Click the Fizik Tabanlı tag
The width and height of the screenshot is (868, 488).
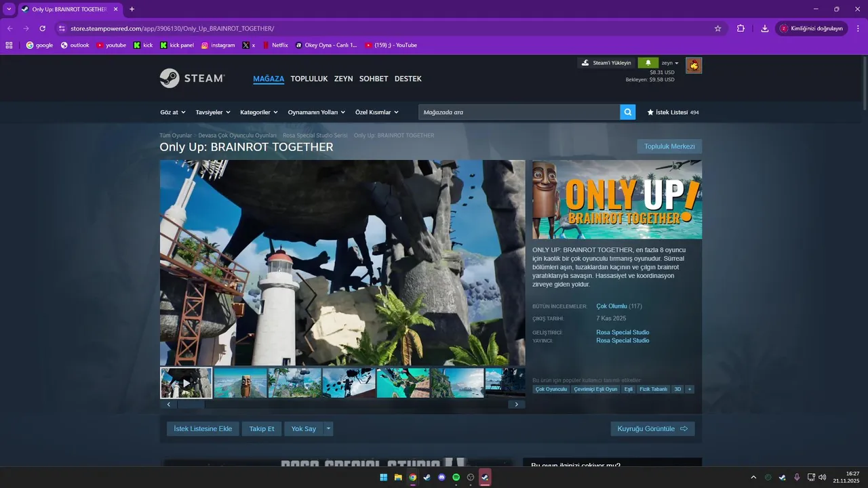(654, 389)
